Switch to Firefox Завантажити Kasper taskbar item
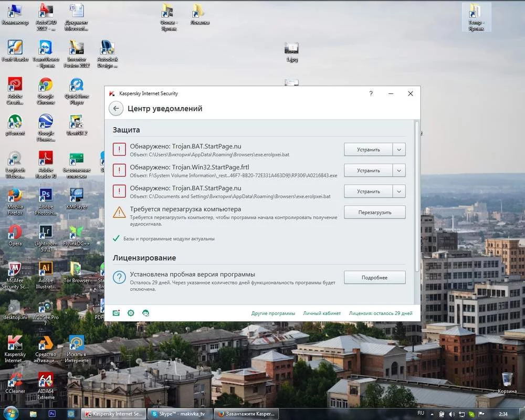The width and height of the screenshot is (525, 420). click(x=246, y=414)
